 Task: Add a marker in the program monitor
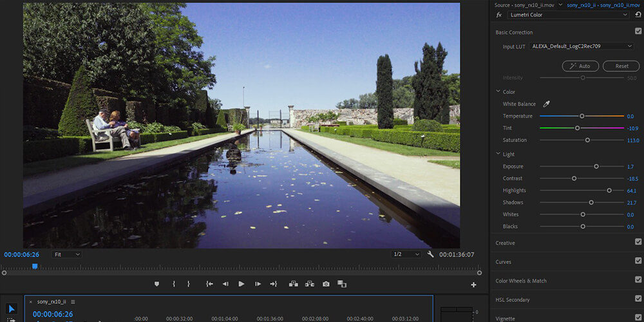tap(156, 284)
